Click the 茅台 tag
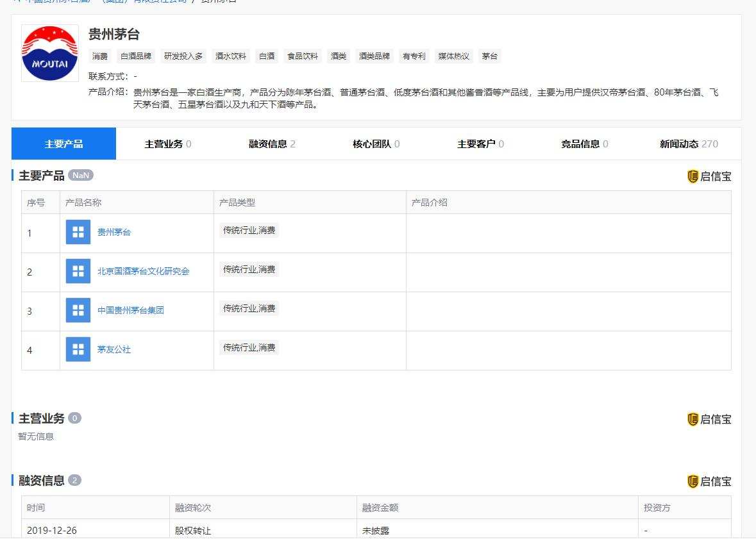756x539 pixels. pos(490,56)
